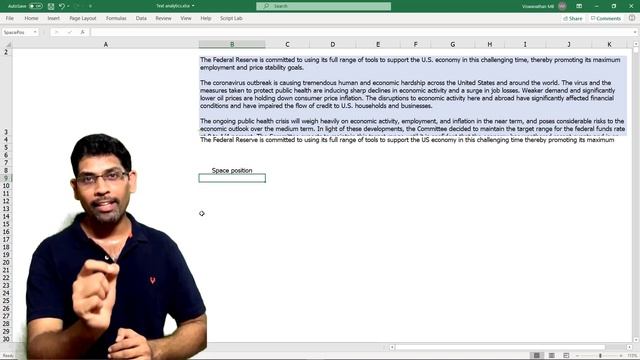The image size is (640, 360).
Task: Click the zoom out minus button
Action: tap(577, 356)
